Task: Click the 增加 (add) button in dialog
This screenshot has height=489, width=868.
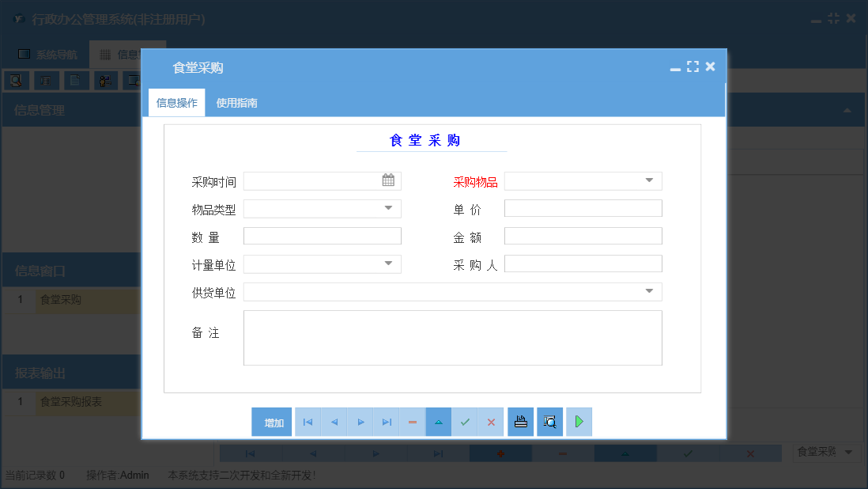Action: (272, 422)
